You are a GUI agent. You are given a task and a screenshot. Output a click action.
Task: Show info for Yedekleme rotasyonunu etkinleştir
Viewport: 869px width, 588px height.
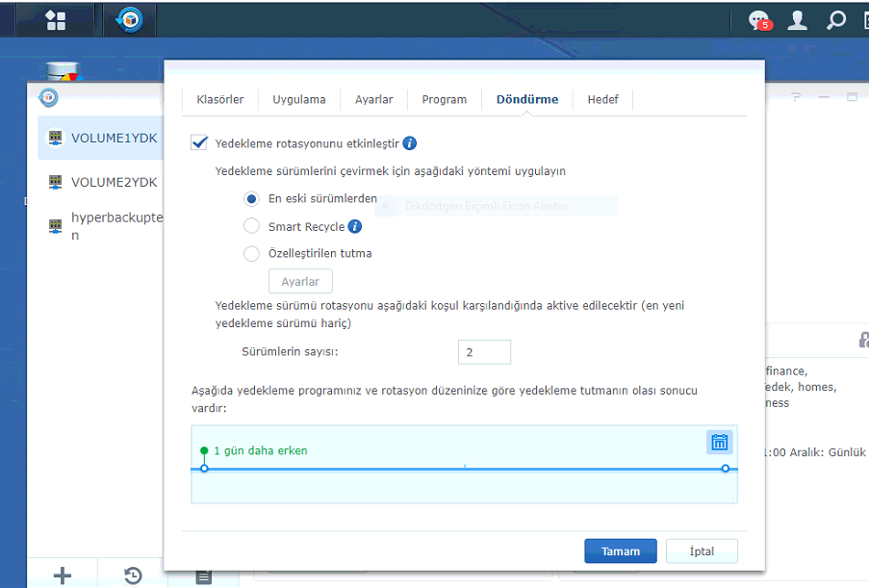pyautogui.click(x=409, y=143)
